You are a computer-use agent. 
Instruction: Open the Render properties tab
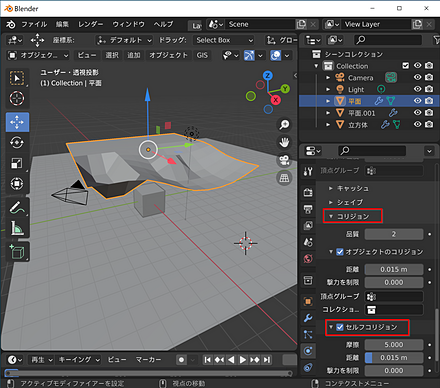tap(308, 192)
